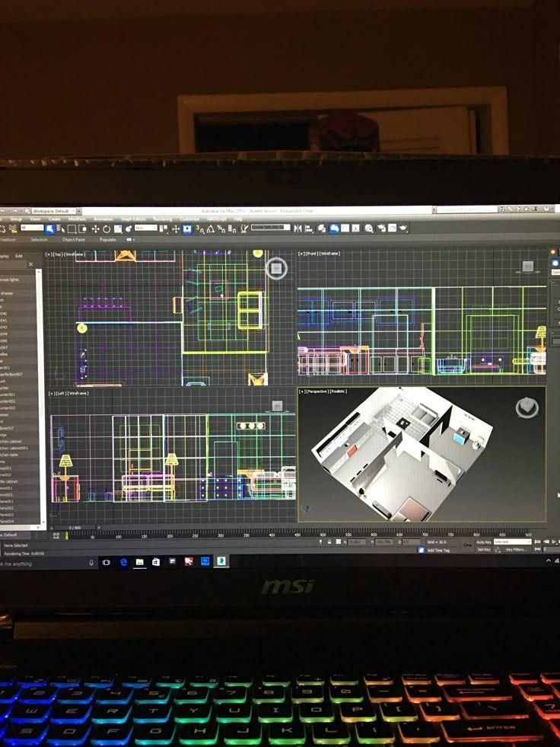
Task: Open the Front viewport Wireframe label menu
Action: [x=330, y=254]
